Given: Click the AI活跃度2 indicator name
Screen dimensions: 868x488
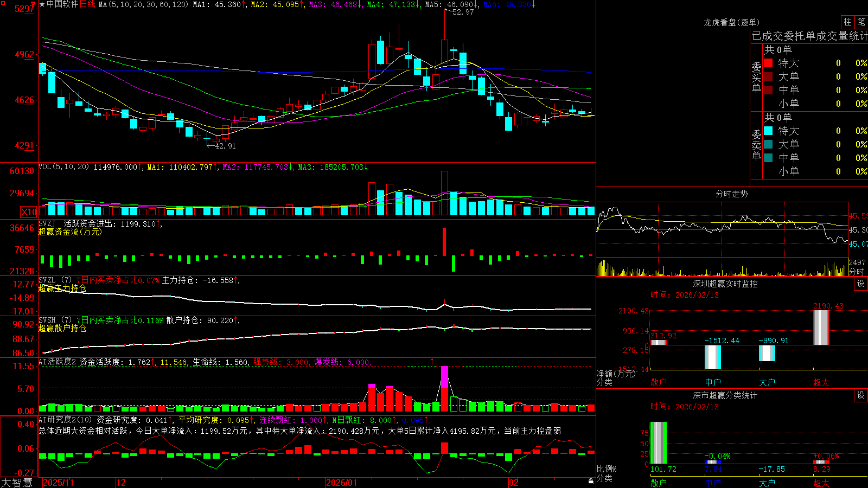Looking at the screenshot, I should [x=57, y=362].
